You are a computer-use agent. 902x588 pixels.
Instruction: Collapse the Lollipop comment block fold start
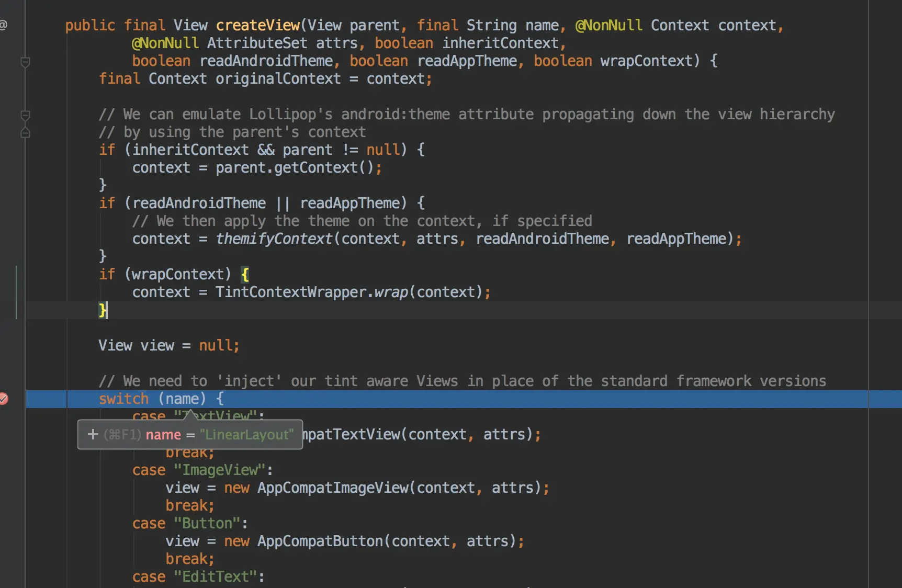[25, 115]
